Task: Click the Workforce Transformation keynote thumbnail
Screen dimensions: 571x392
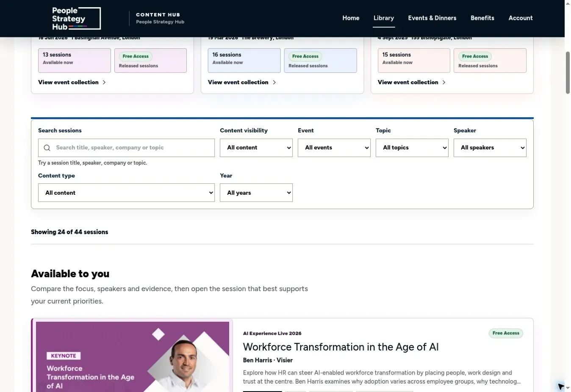Action: 133,356
